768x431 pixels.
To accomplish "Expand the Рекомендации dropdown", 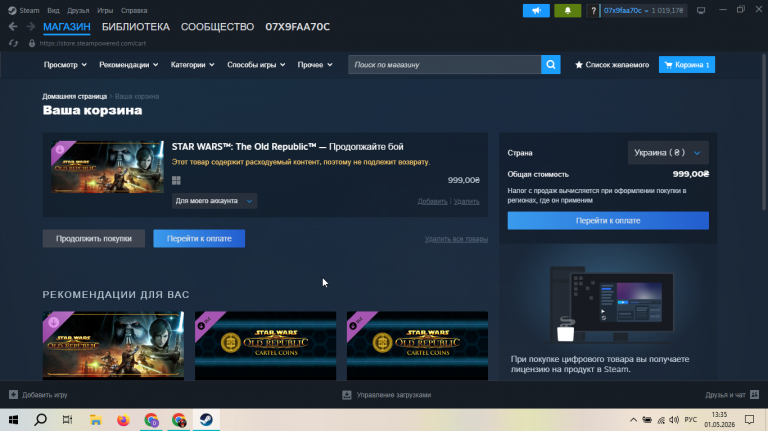I will coord(129,65).
